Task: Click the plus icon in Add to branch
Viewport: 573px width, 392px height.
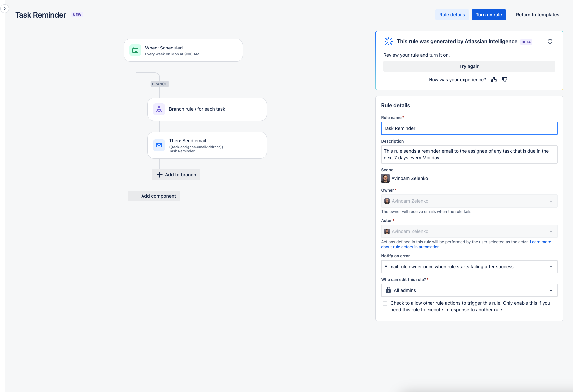Action: point(160,175)
